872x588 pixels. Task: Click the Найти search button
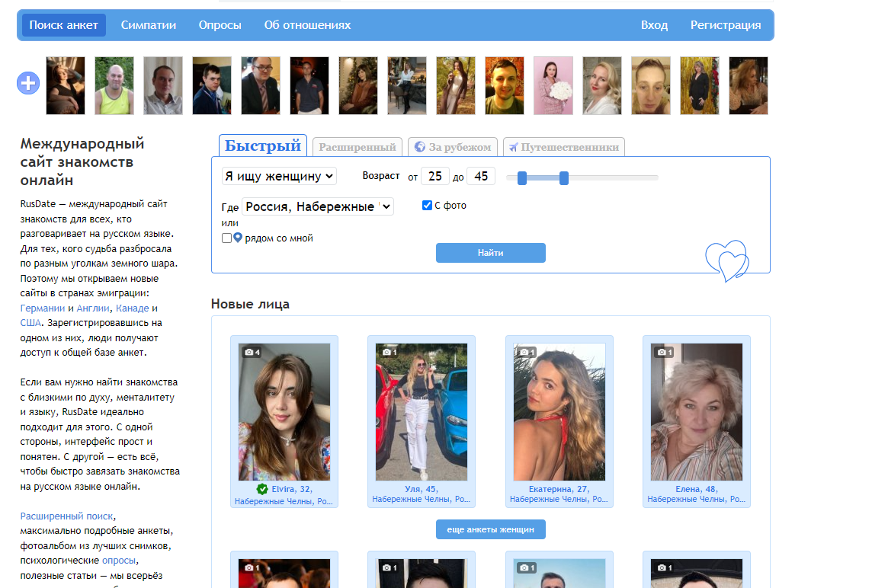point(491,253)
